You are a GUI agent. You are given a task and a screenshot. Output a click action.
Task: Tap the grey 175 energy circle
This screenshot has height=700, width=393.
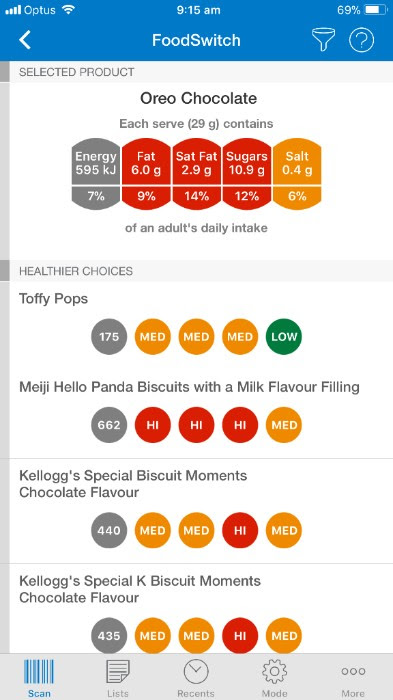pos(109,337)
